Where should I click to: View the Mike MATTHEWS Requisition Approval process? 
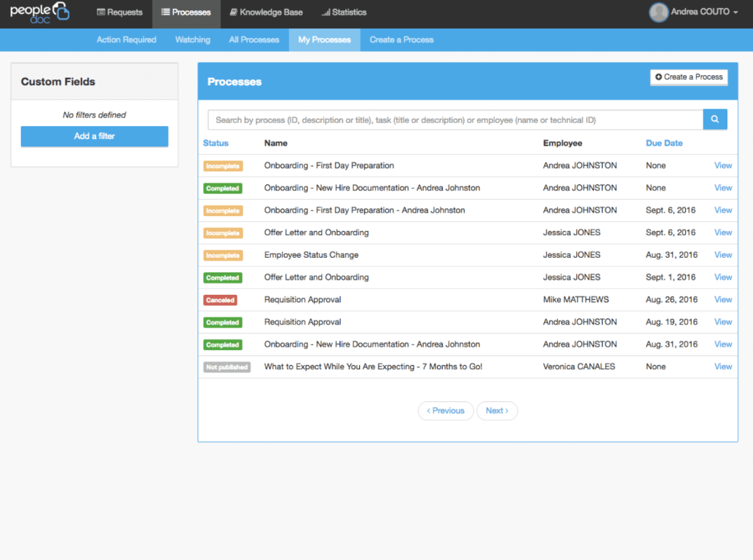tap(722, 299)
